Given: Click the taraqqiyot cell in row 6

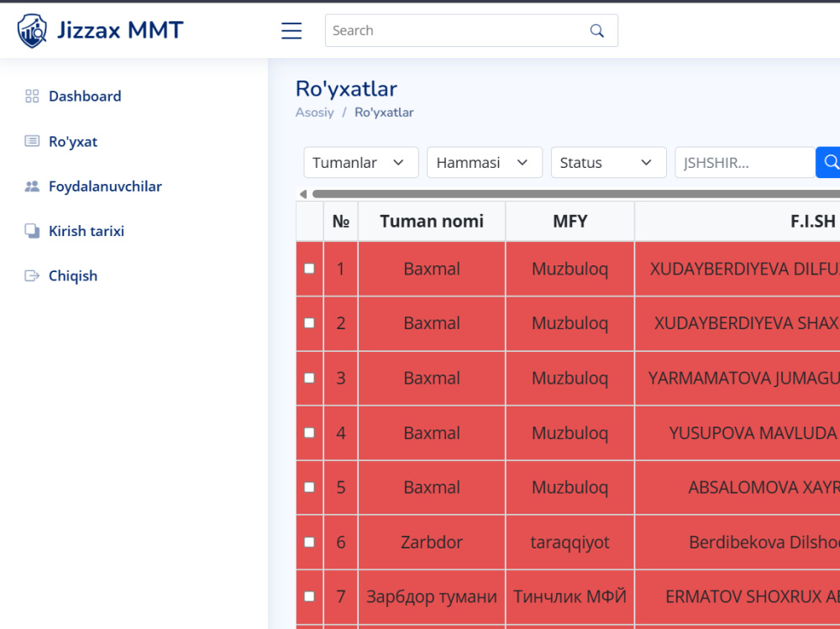Looking at the screenshot, I should 570,543.
